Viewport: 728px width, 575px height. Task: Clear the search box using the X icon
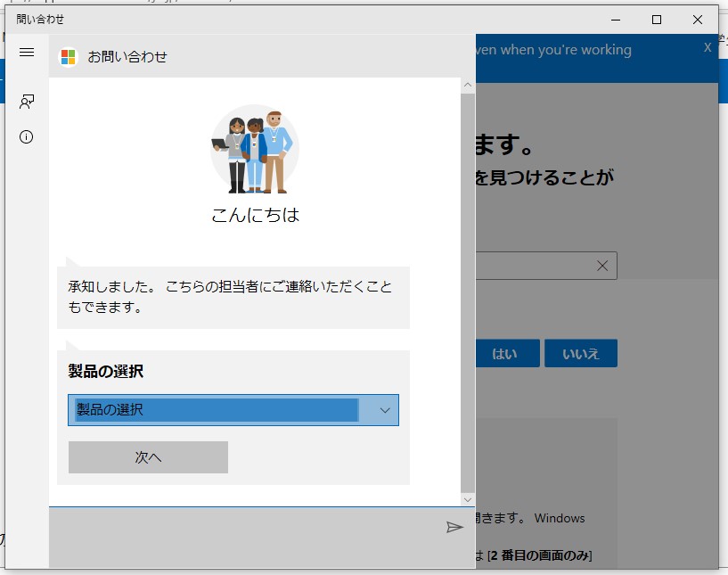[x=602, y=265]
